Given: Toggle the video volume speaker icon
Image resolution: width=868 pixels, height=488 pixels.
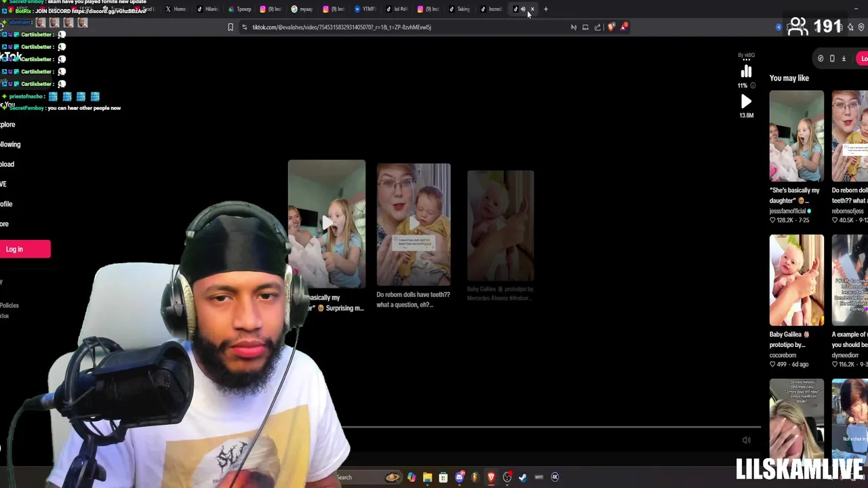Looking at the screenshot, I should [746, 441].
